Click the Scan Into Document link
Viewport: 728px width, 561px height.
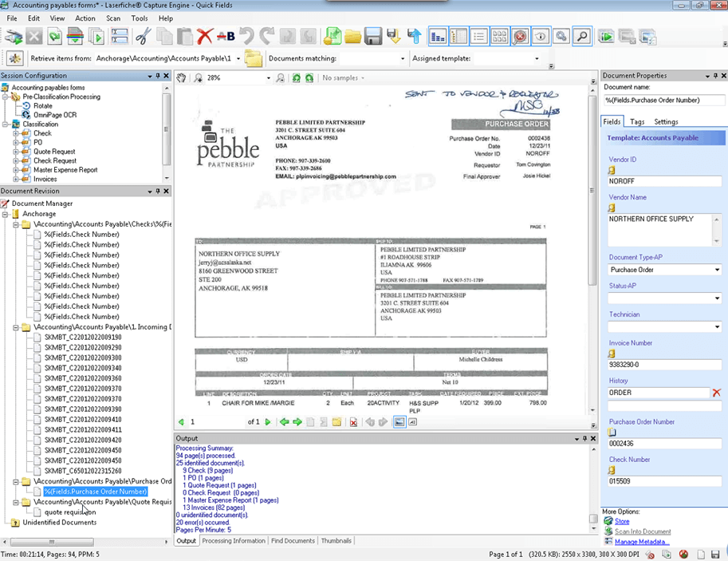643,531
